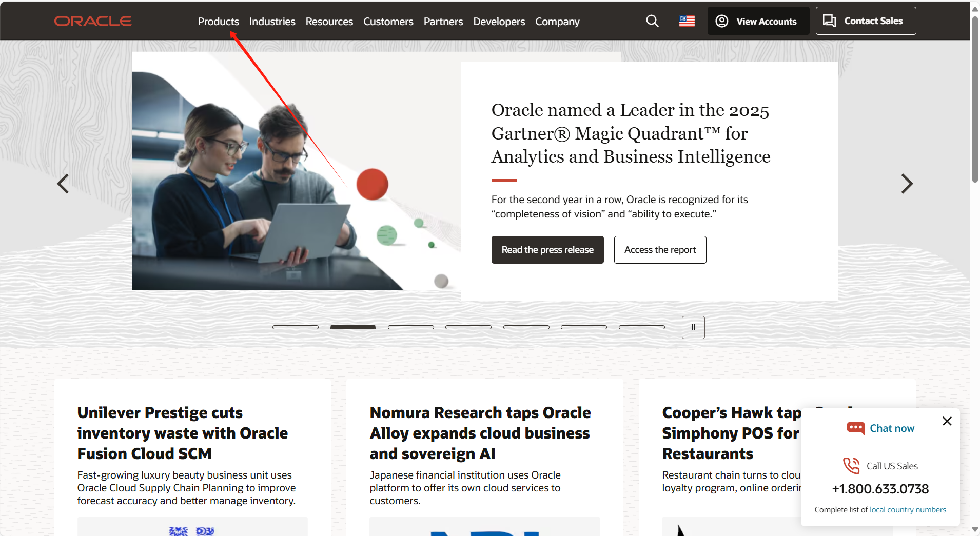The height and width of the screenshot is (536, 980).
Task: Click the previous slide arrow
Action: point(63,184)
